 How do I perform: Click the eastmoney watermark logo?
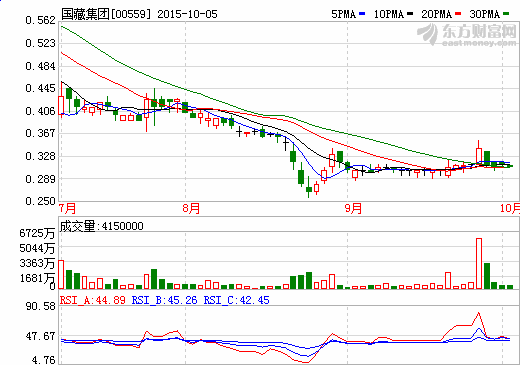coord(467,34)
